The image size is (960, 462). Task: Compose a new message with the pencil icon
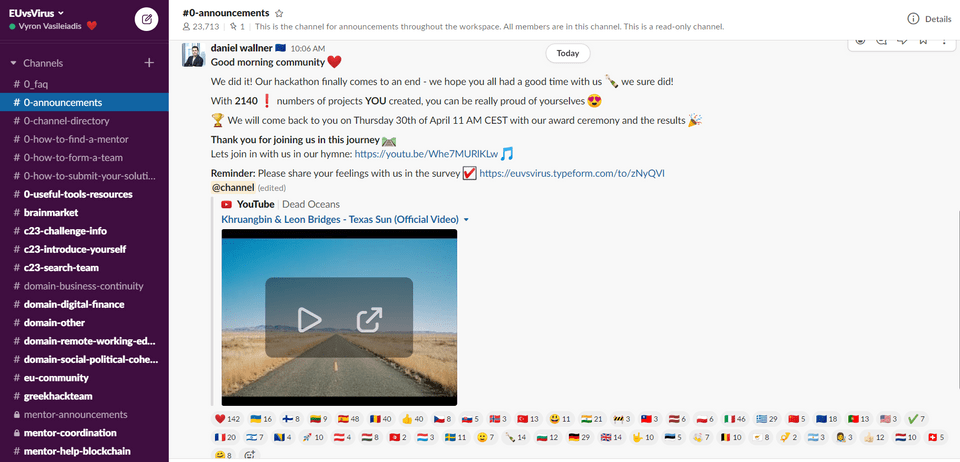(x=146, y=19)
